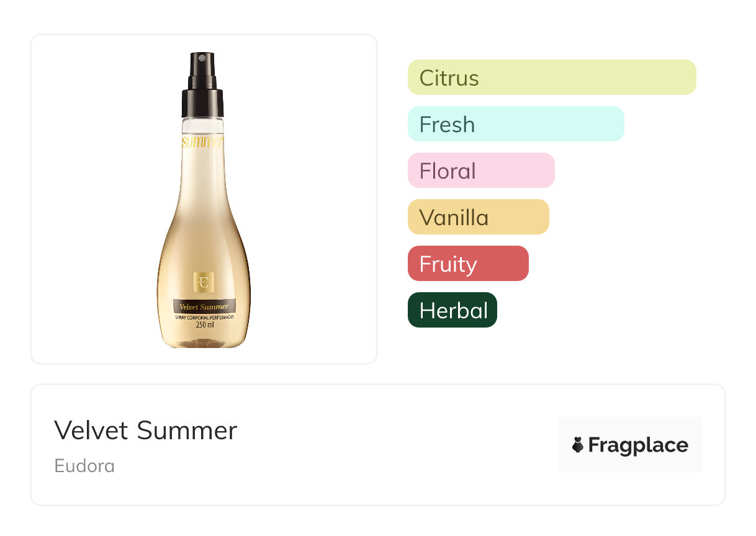The image size is (756, 536).
Task: Click the dark "Velvet Summer" label on bottle
Action: tap(204, 306)
